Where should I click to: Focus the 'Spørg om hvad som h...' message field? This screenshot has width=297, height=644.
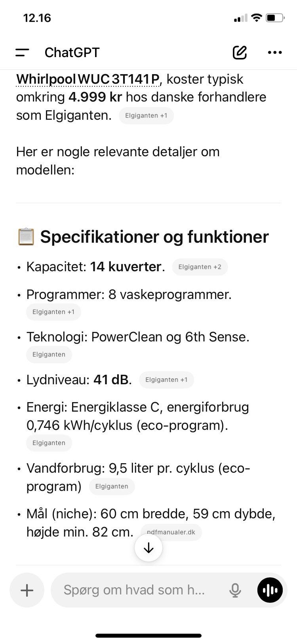click(x=135, y=590)
